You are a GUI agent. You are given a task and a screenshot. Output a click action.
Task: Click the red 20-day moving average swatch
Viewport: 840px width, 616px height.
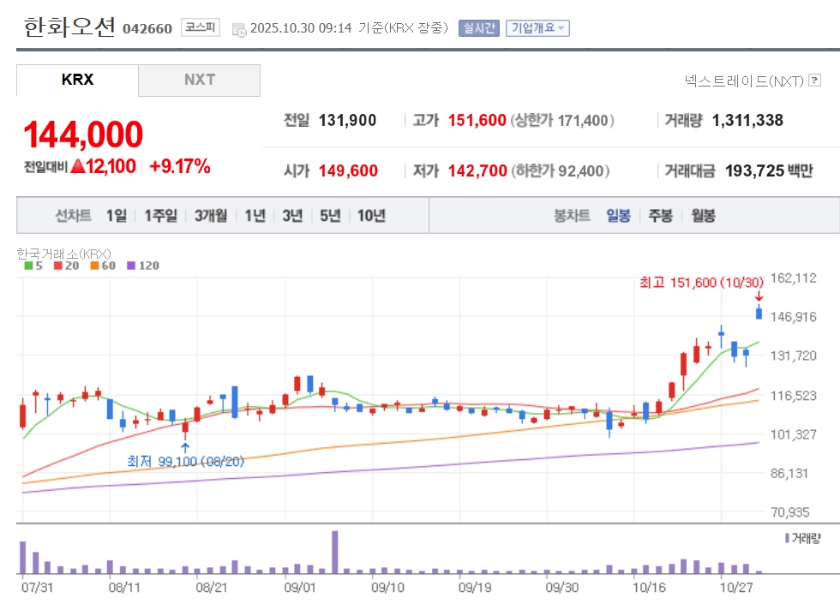(58, 266)
